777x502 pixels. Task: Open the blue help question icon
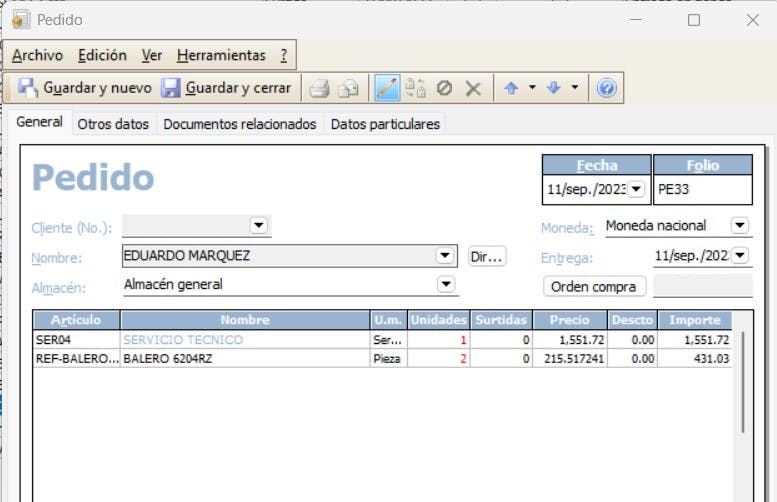[607, 88]
